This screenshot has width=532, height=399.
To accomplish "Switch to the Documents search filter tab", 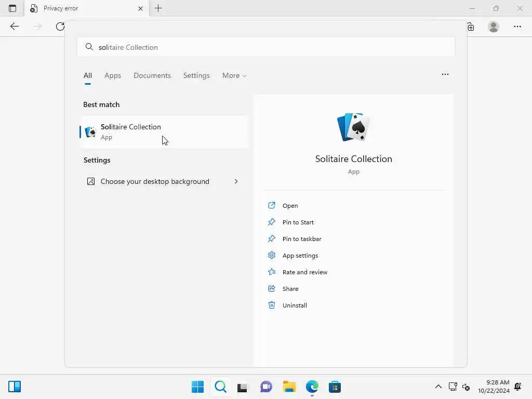I will point(152,75).
